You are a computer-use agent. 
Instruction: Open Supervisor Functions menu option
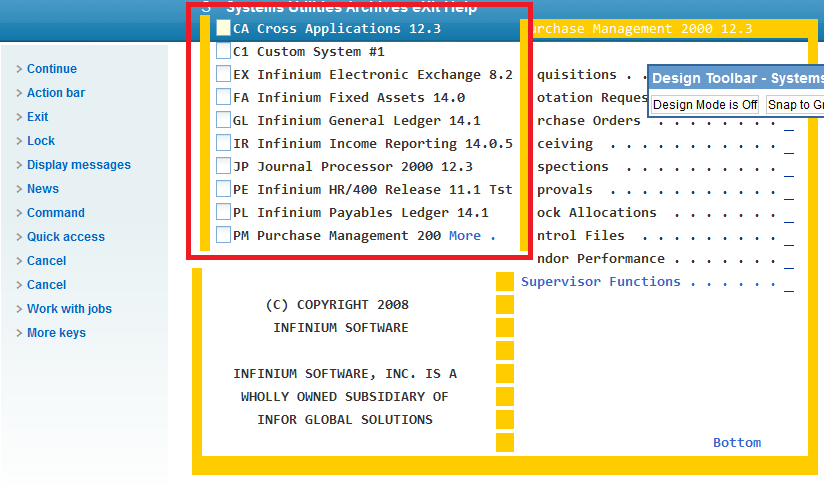(x=600, y=282)
